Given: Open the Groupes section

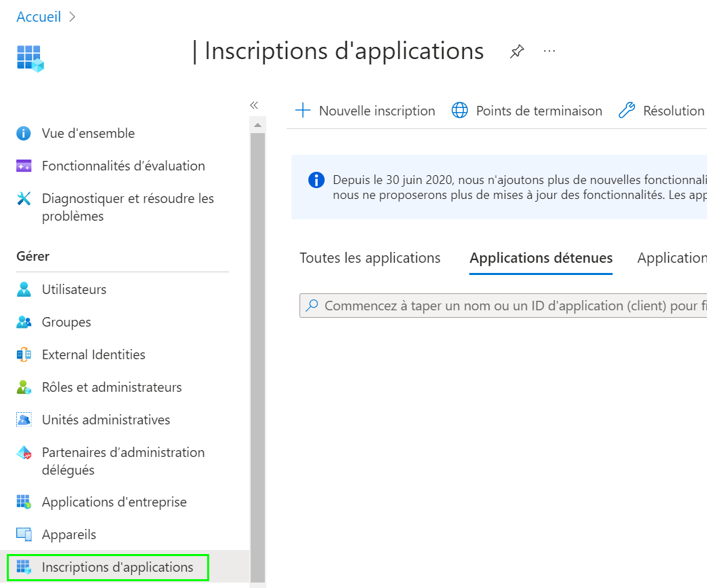Looking at the screenshot, I should click(66, 322).
